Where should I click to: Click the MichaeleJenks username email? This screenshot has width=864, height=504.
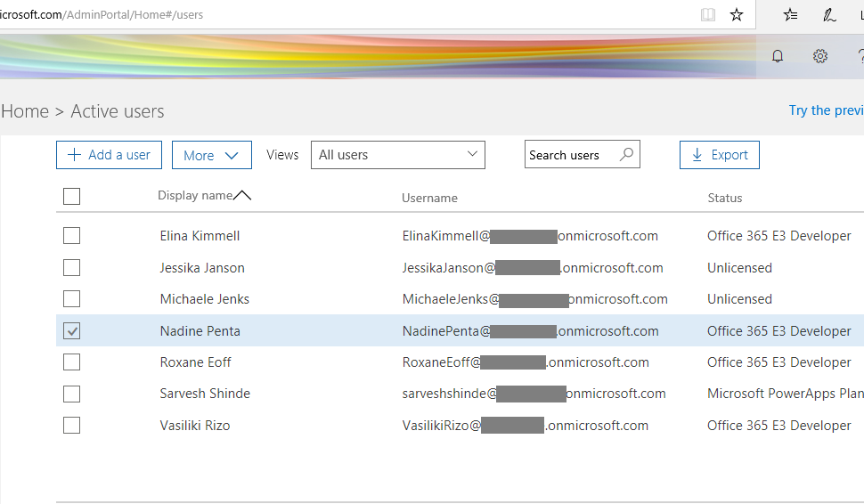pyautogui.click(x=535, y=299)
